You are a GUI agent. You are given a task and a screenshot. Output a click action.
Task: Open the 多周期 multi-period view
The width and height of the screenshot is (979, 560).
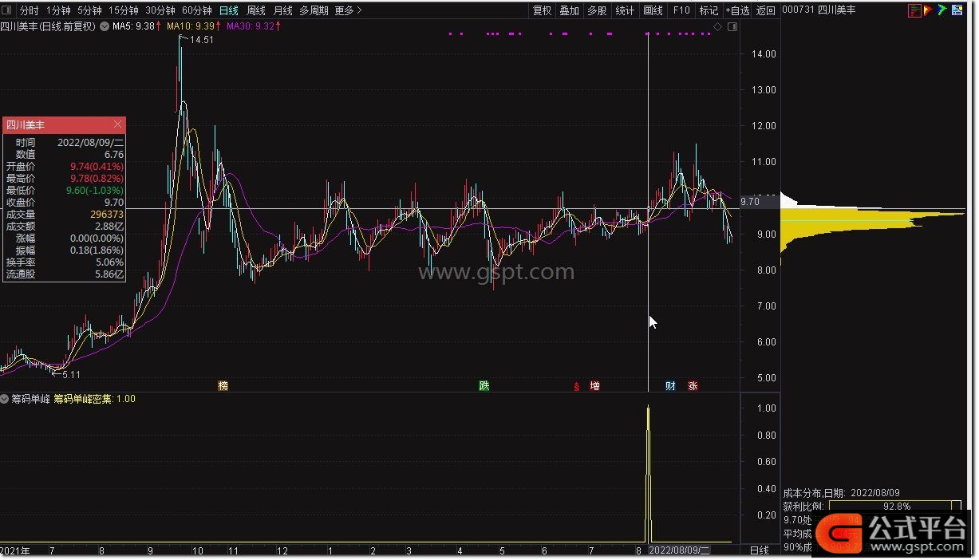click(x=314, y=10)
